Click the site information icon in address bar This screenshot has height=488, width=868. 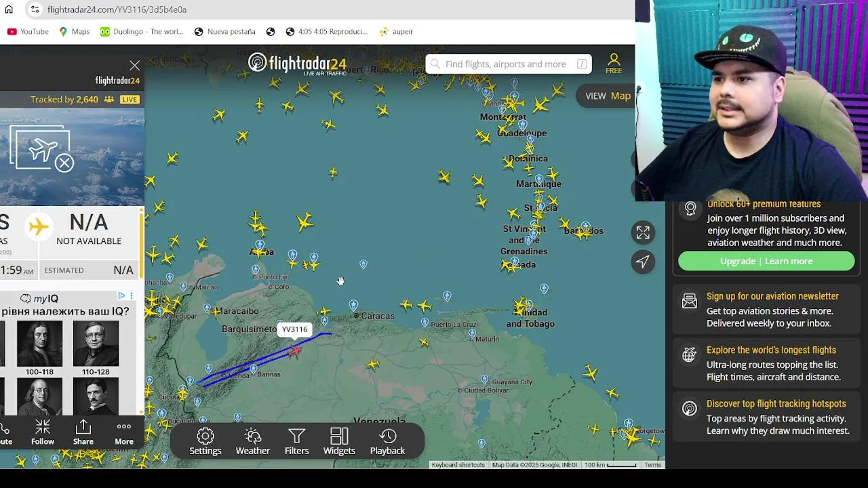[x=35, y=9]
